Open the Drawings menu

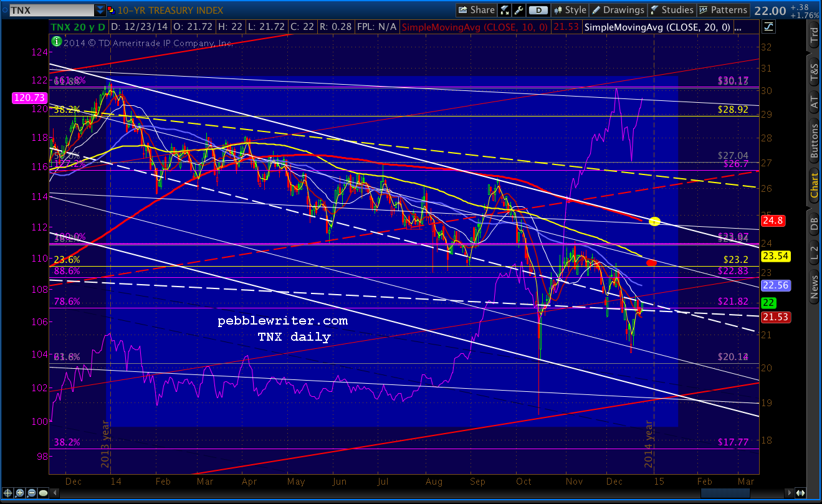[x=618, y=10]
